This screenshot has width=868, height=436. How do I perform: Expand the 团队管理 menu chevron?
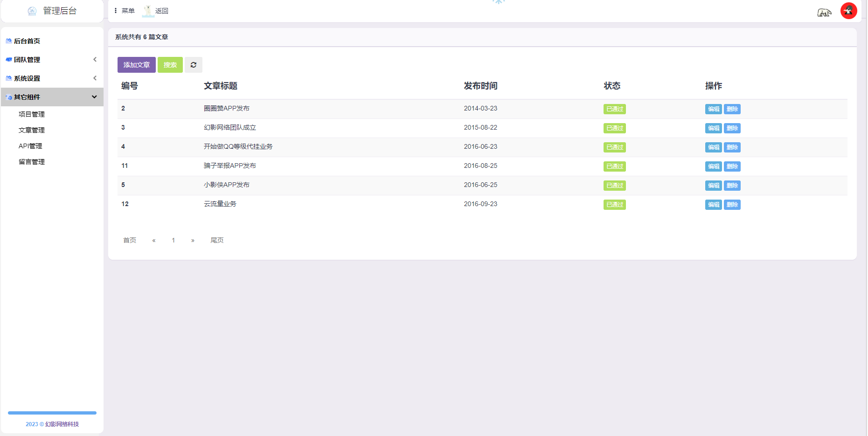(95, 59)
